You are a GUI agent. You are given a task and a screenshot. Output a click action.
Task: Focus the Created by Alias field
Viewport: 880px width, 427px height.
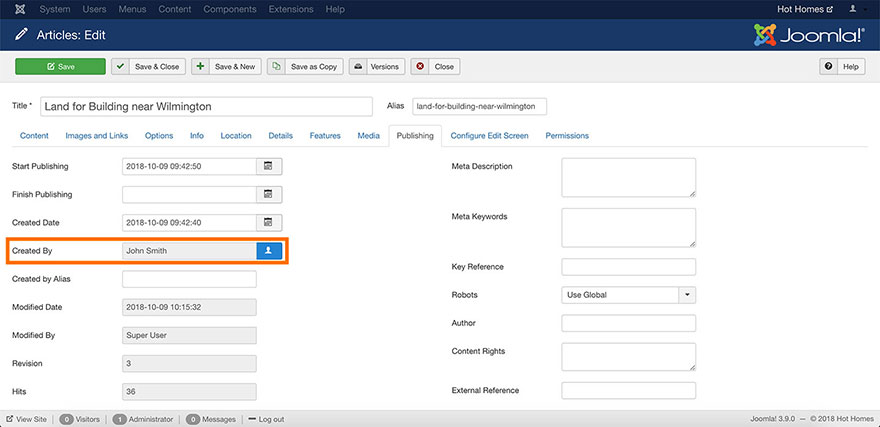tap(189, 279)
